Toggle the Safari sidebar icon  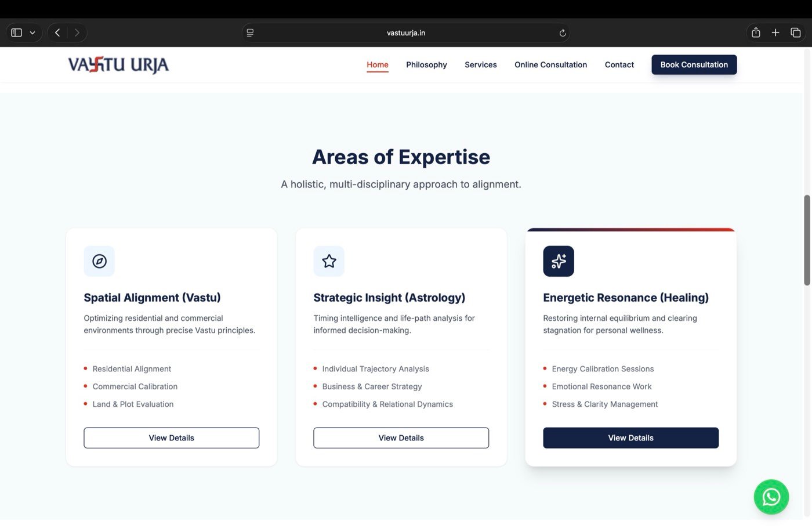pos(16,32)
